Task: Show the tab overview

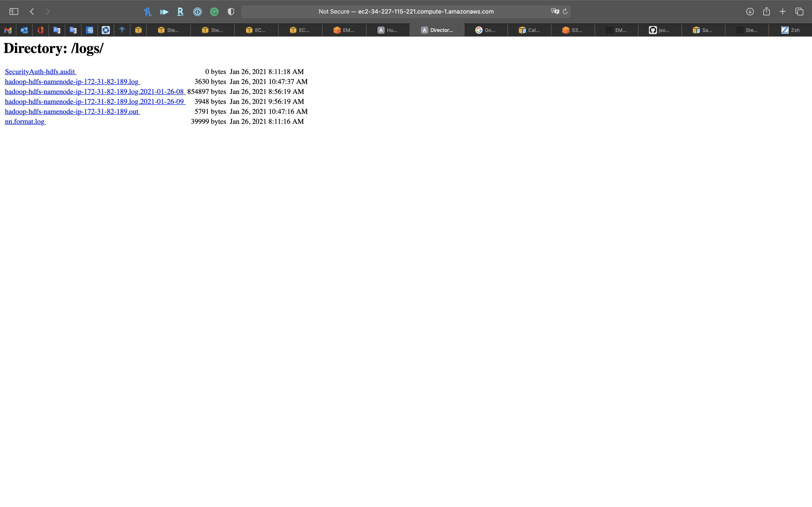Action: pos(799,12)
